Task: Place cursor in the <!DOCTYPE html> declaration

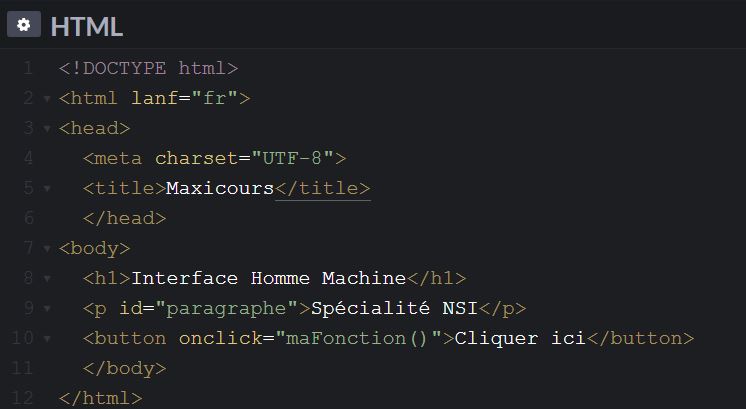Action: [x=148, y=68]
